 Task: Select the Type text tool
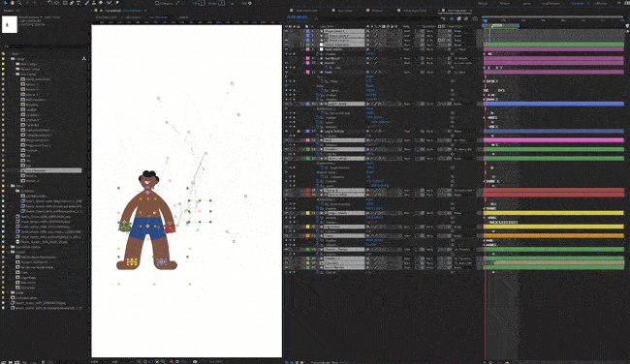click(79, 3)
